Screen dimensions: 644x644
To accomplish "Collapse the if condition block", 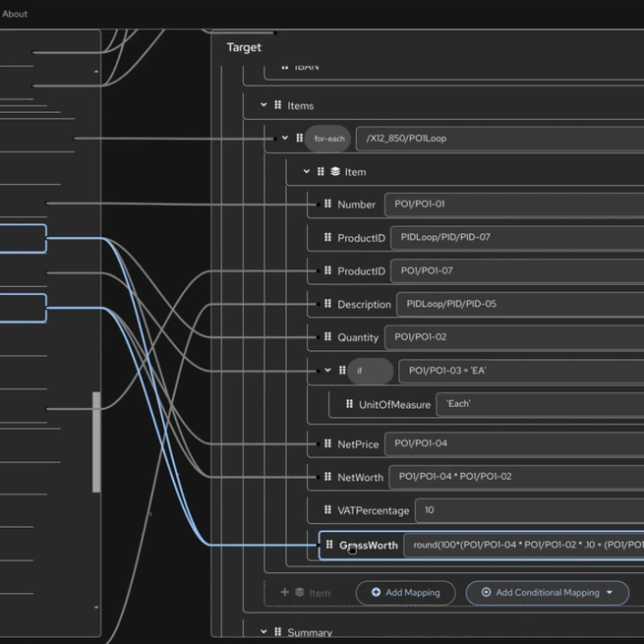I will coord(327,371).
